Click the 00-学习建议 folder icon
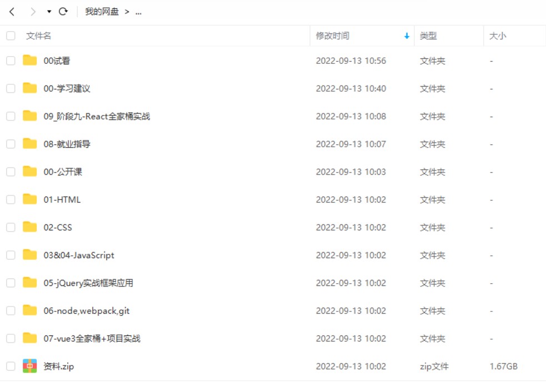Viewport: 546px width, 392px height. click(29, 88)
